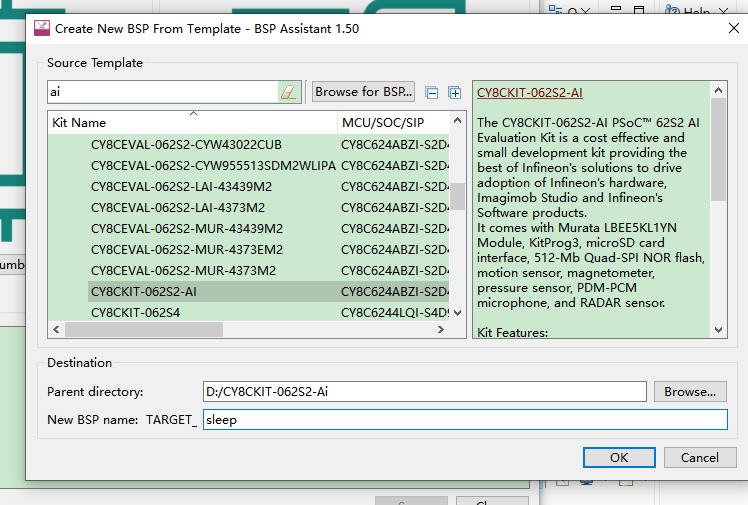Click the description panel scroll up arrow
The height and width of the screenshot is (505, 748).
(718, 90)
